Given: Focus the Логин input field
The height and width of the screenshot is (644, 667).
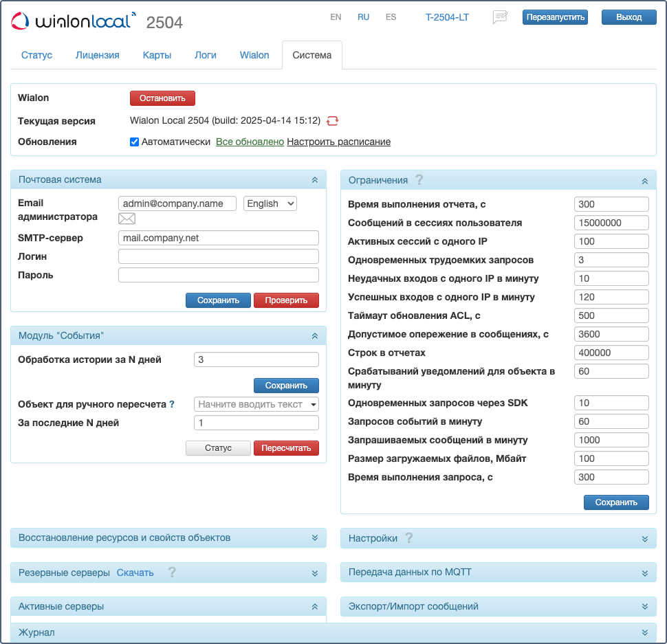Looking at the screenshot, I should click(219, 257).
